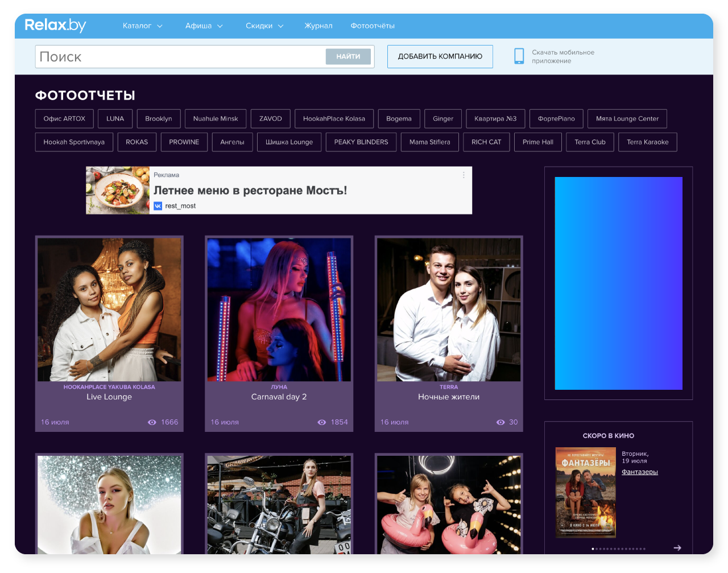Screen dimensions: 728x573
Task: Choose the PEAKY BLINDERS tag
Action: point(361,142)
